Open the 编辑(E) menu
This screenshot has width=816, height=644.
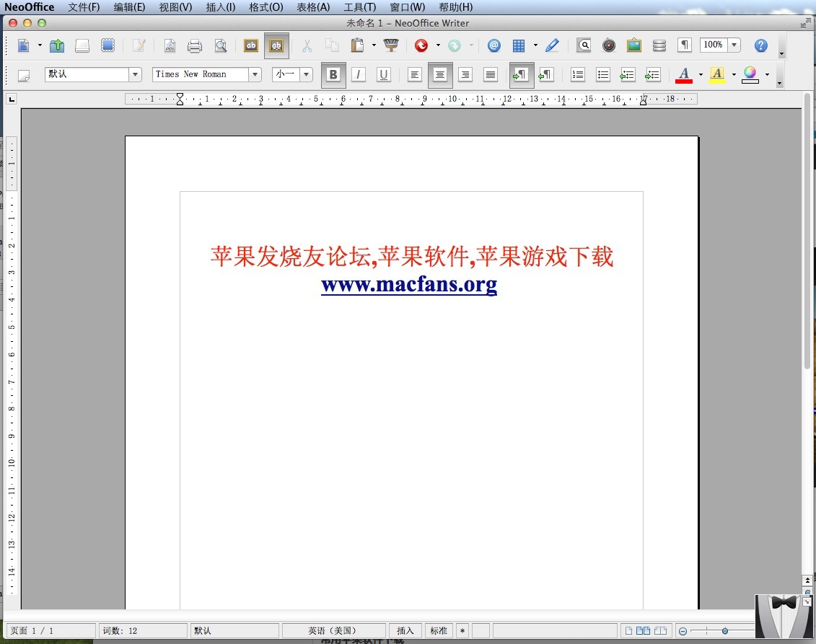coord(130,7)
